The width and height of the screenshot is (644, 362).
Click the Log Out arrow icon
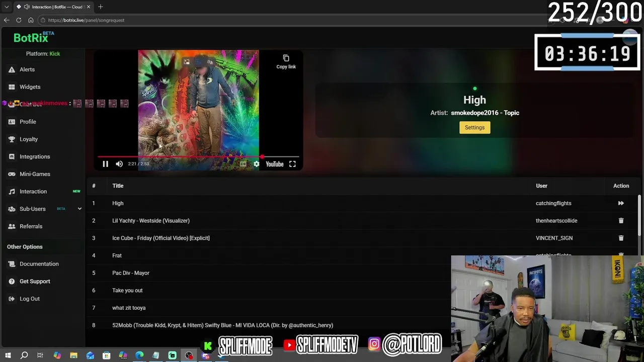pos(12,299)
